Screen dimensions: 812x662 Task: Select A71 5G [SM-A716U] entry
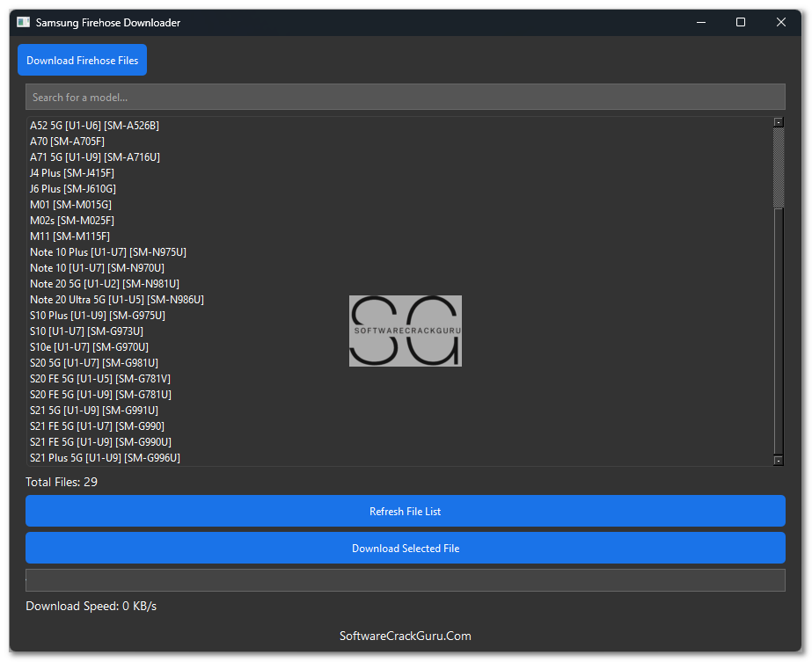pyautogui.click(x=95, y=156)
